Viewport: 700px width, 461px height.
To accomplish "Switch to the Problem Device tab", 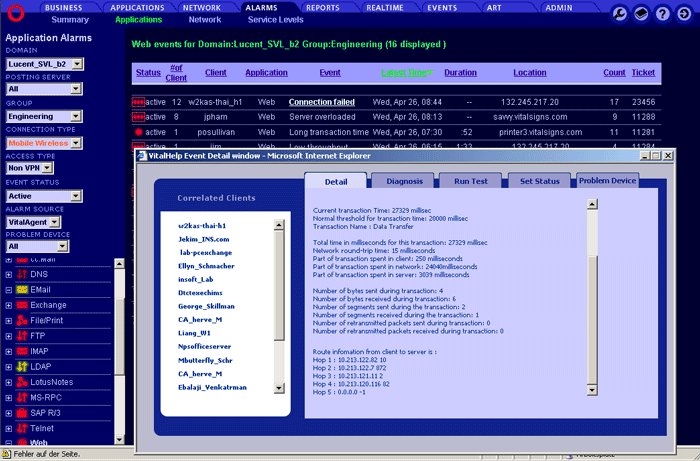I will [607, 181].
